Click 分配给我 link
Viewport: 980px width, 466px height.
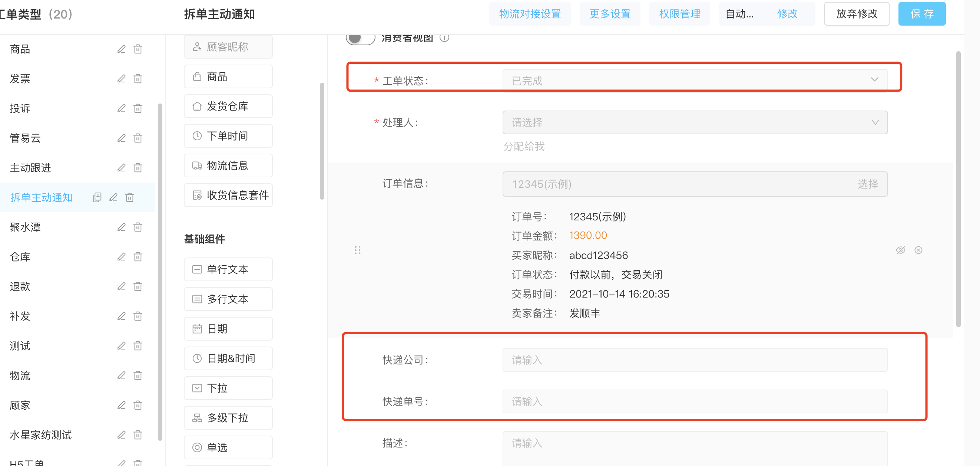[524, 147]
